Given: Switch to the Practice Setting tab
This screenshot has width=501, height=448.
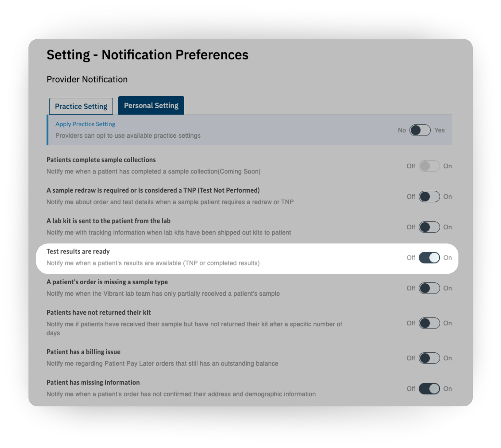Looking at the screenshot, I should [81, 106].
